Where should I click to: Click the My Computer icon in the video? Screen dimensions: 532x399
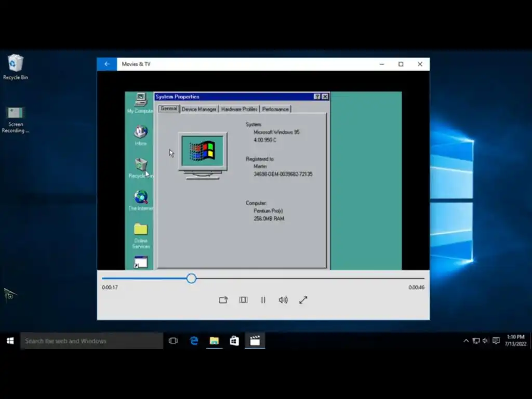click(140, 103)
